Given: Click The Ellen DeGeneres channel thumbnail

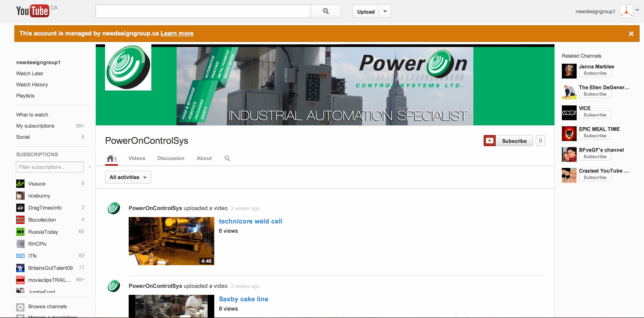Looking at the screenshot, I should pyautogui.click(x=569, y=92).
